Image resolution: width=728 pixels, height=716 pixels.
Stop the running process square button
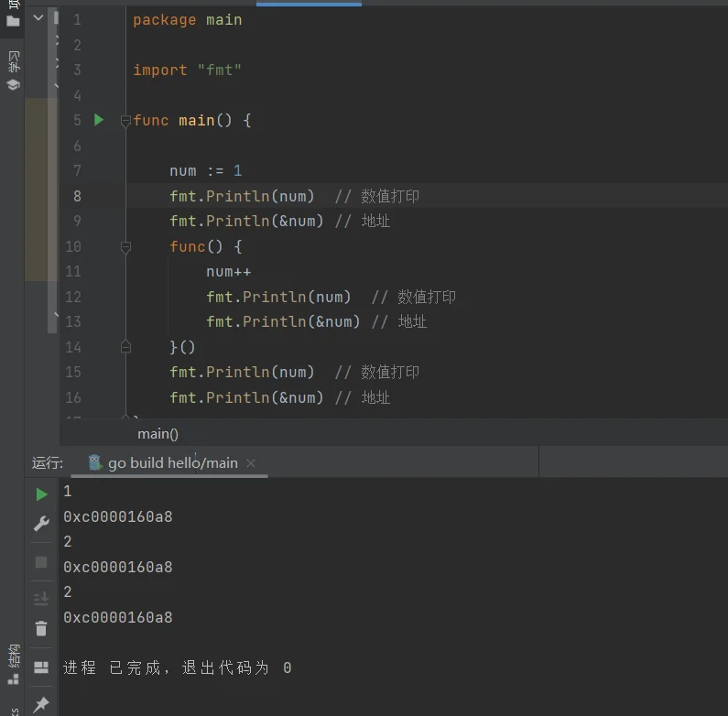[41, 562]
